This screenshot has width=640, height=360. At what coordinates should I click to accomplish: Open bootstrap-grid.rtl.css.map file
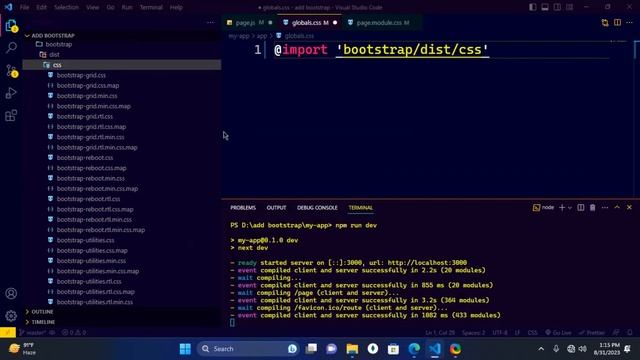(91, 127)
